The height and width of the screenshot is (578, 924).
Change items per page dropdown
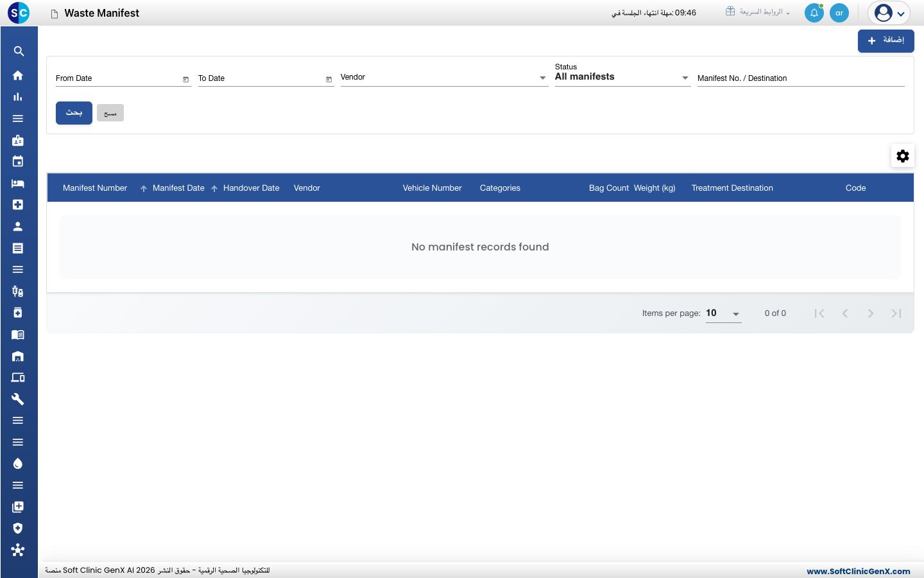tap(723, 313)
